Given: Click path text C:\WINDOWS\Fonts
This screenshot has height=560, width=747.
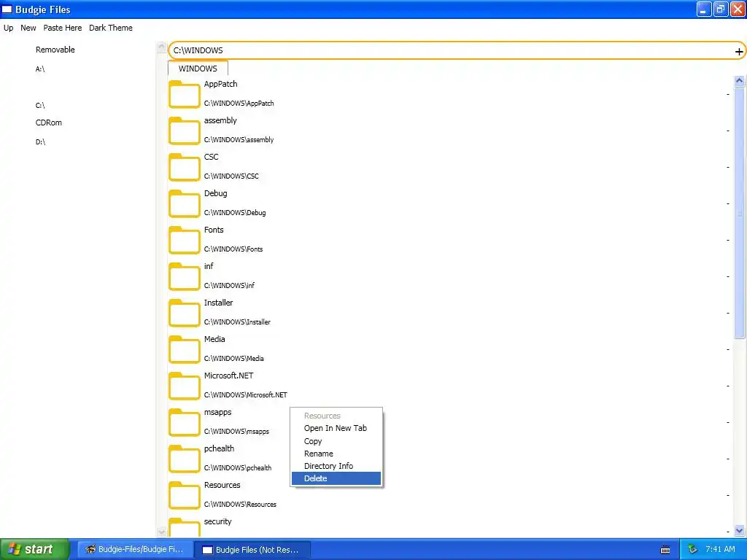Looking at the screenshot, I should (233, 249).
